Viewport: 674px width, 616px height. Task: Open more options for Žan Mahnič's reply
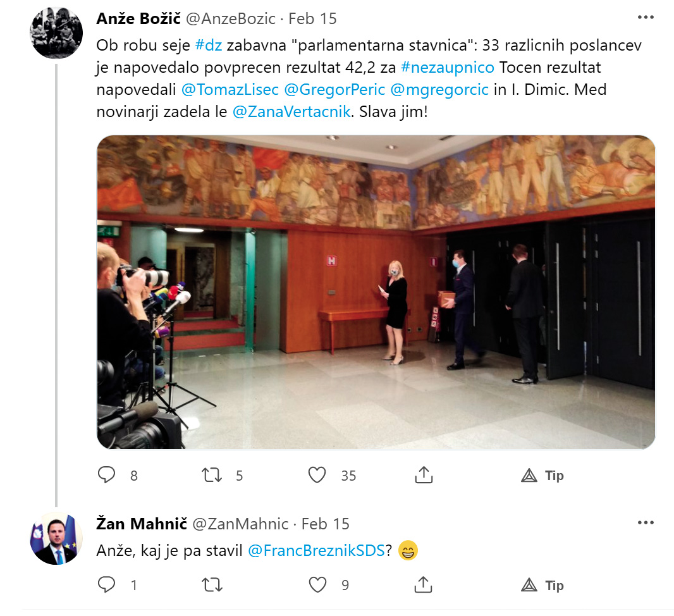[646, 523]
